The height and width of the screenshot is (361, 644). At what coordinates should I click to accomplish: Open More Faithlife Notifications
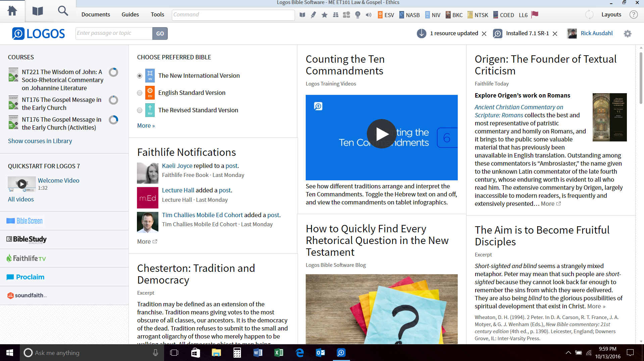tap(147, 241)
